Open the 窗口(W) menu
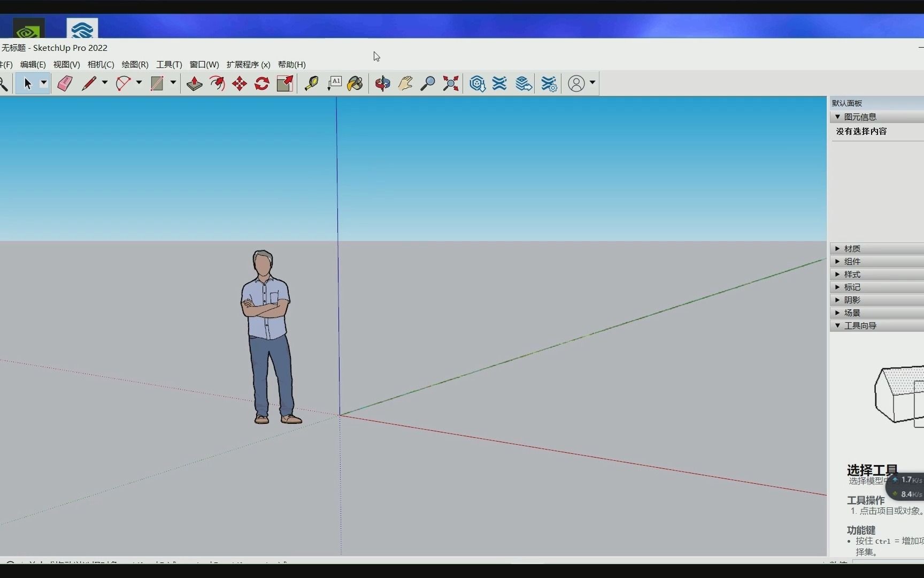The width and height of the screenshot is (924, 578). 203,64
